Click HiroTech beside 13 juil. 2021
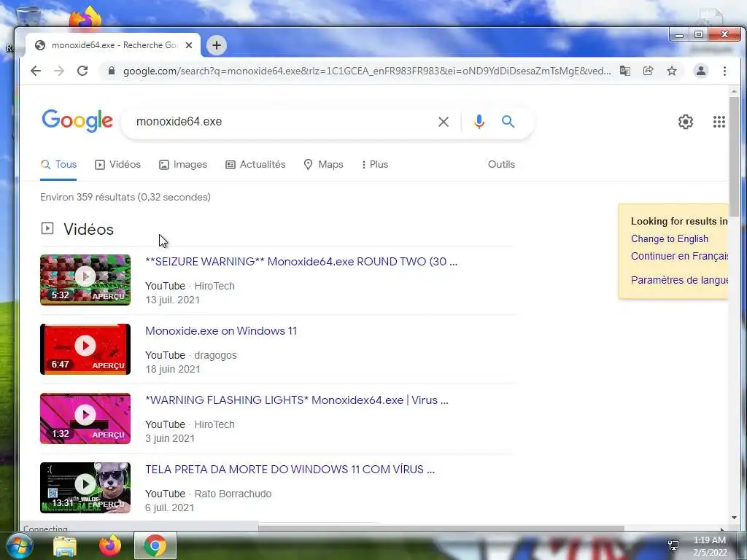Viewport: 747px width, 560px height. [214, 286]
